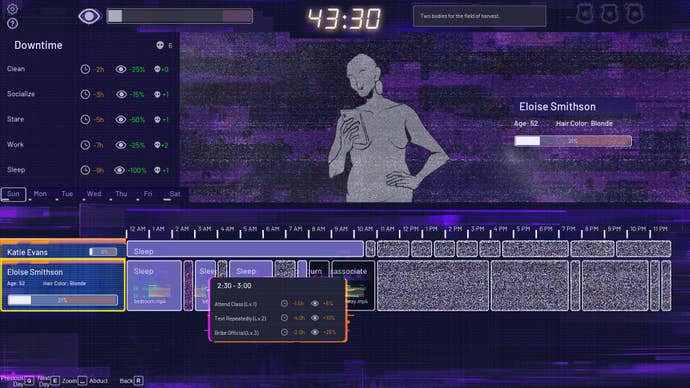This screenshot has height=388, width=690.
Task: Click the skull icon beside Downtime heading
Action: (x=160, y=45)
